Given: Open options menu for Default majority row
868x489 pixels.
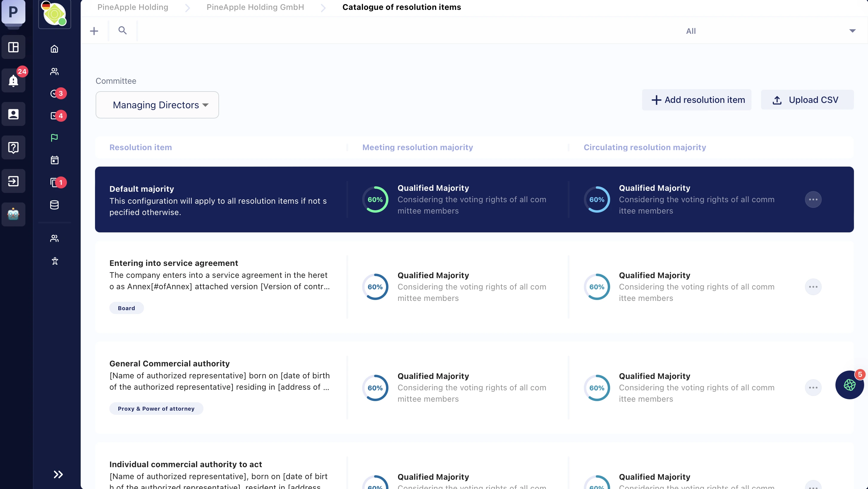Looking at the screenshot, I should pos(813,199).
